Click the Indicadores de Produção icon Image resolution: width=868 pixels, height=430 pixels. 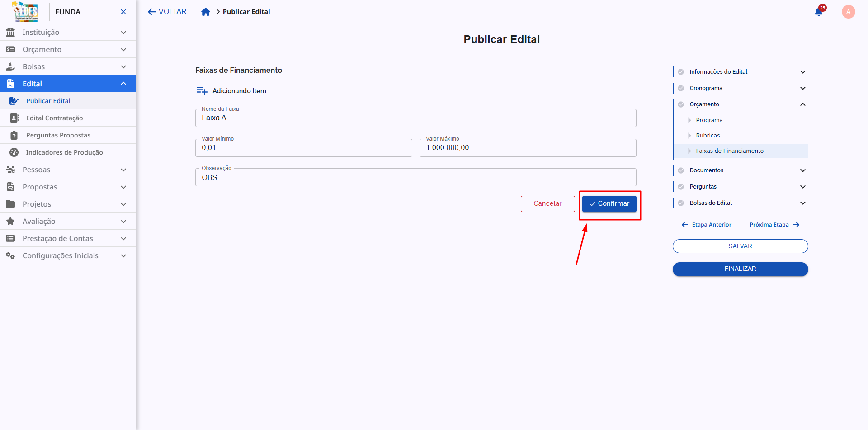pyautogui.click(x=14, y=152)
